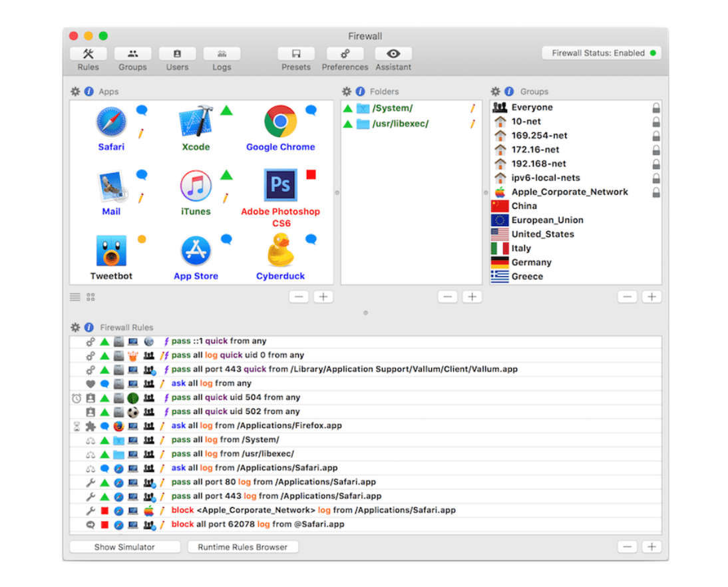Click the European Union flag icon
Screen dimensions: 728x587
coord(500,220)
